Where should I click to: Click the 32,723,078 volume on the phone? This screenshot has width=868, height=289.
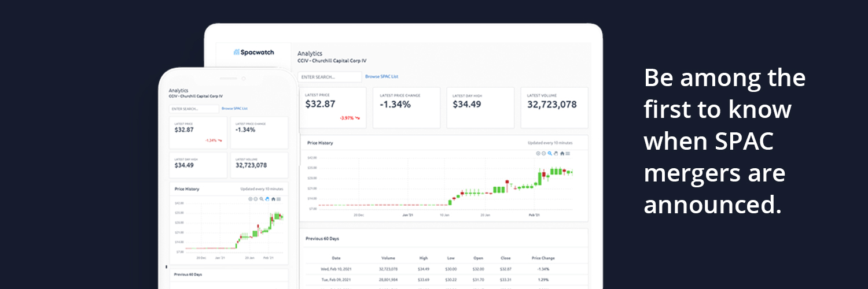tap(251, 165)
